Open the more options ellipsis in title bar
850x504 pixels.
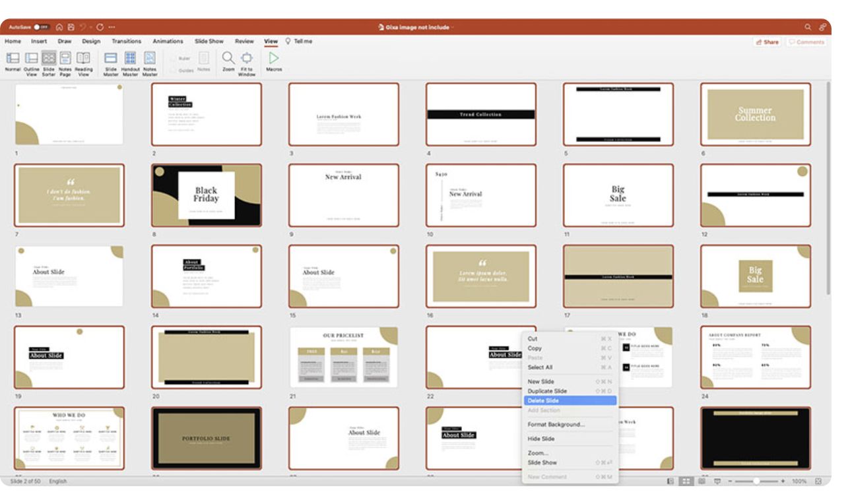pyautogui.click(x=112, y=27)
